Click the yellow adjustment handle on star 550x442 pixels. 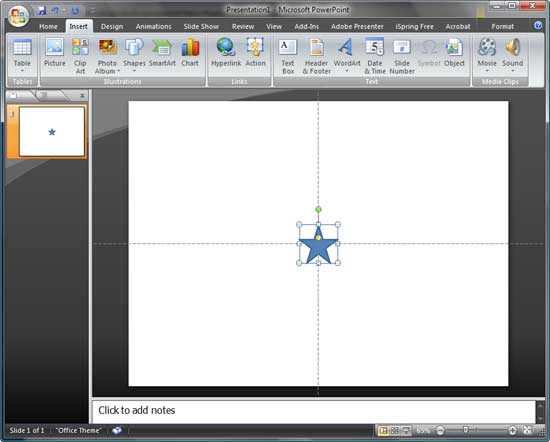point(318,237)
